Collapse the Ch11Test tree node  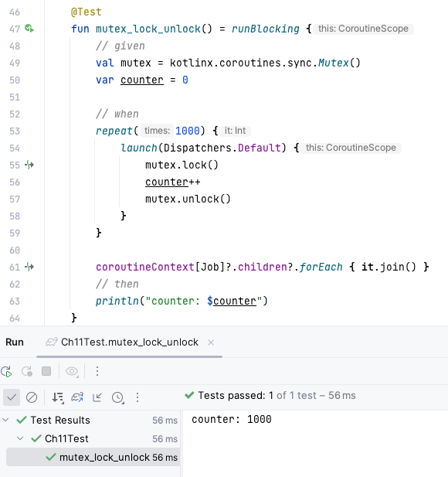coord(20,438)
